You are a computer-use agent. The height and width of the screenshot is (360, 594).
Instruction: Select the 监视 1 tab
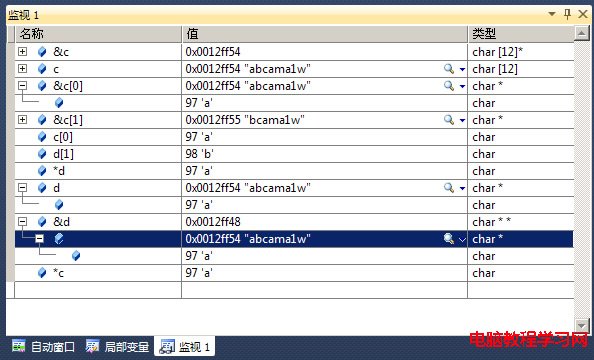tap(185, 346)
